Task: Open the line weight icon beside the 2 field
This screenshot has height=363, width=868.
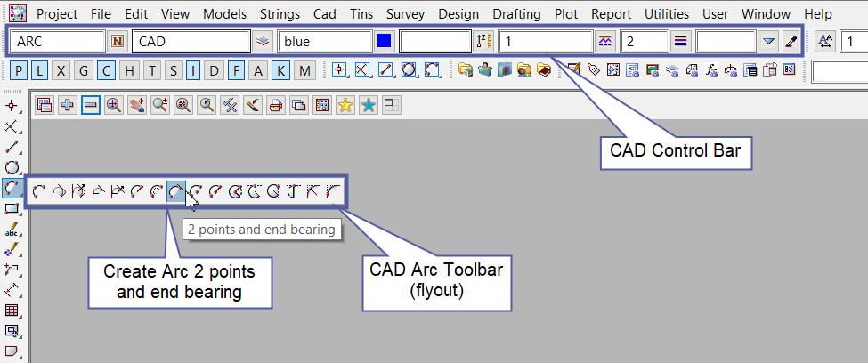Action: pos(681,42)
